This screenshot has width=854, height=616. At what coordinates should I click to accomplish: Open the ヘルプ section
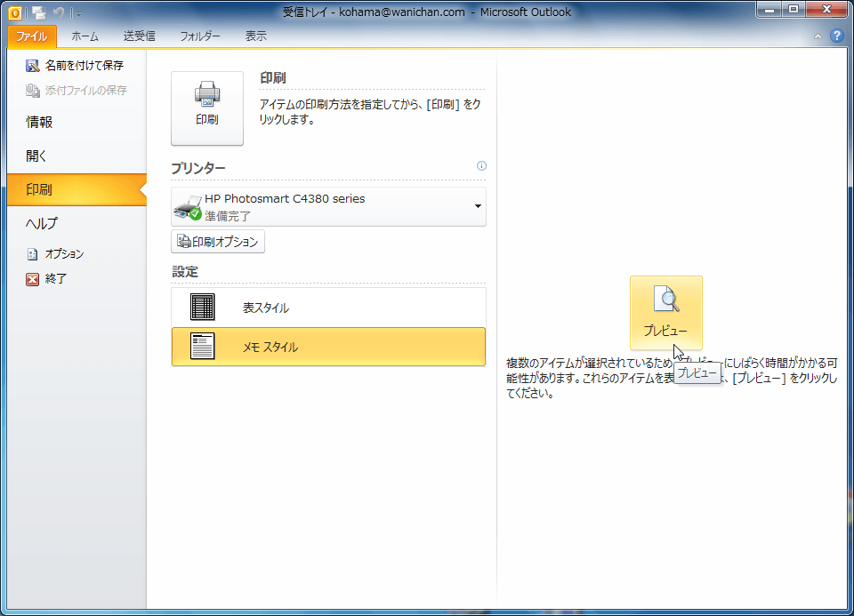(42, 224)
